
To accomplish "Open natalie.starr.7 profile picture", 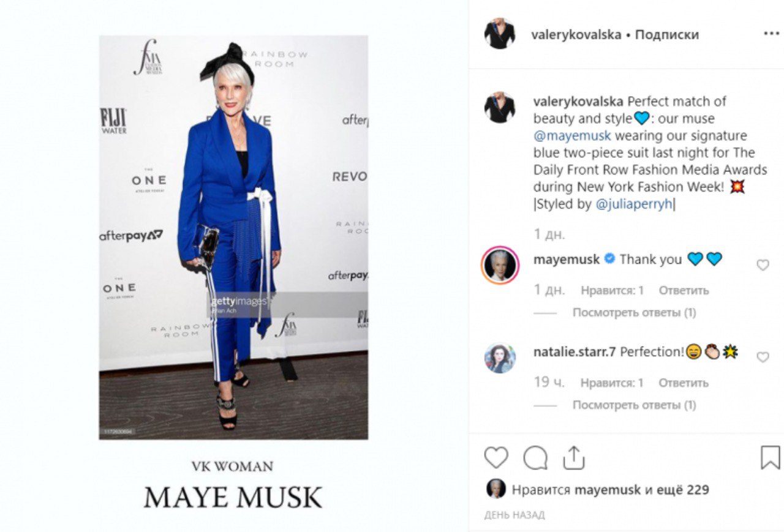I will [x=500, y=358].
